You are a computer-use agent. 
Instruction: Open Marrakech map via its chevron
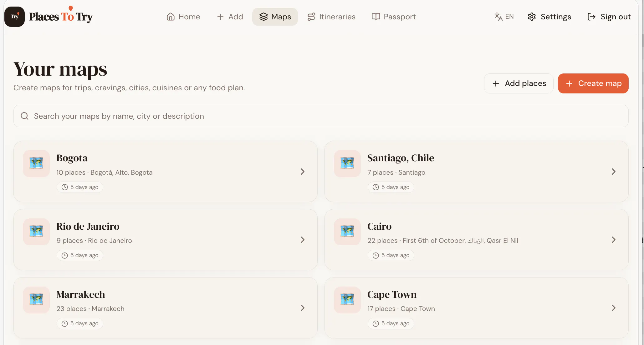click(x=303, y=308)
